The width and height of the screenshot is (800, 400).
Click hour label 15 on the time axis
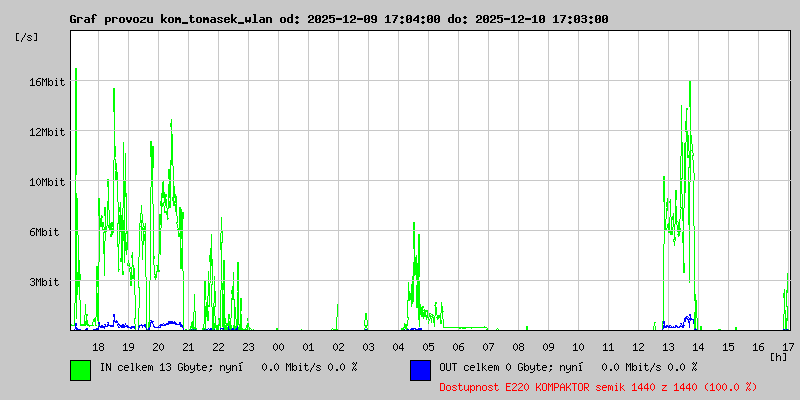coord(729,347)
